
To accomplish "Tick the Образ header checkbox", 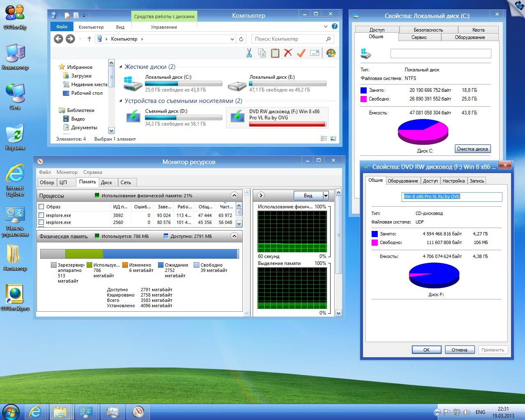I will point(41,207).
